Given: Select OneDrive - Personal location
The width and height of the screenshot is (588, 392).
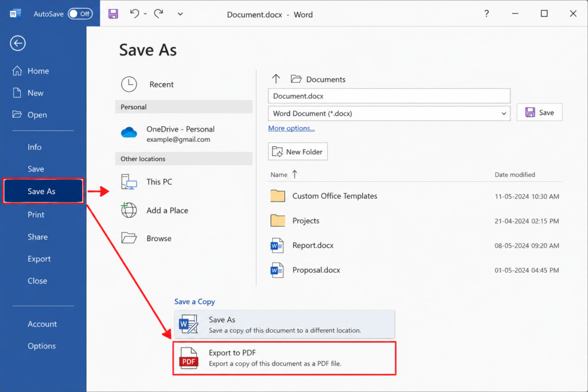Looking at the screenshot, I should pos(184,134).
